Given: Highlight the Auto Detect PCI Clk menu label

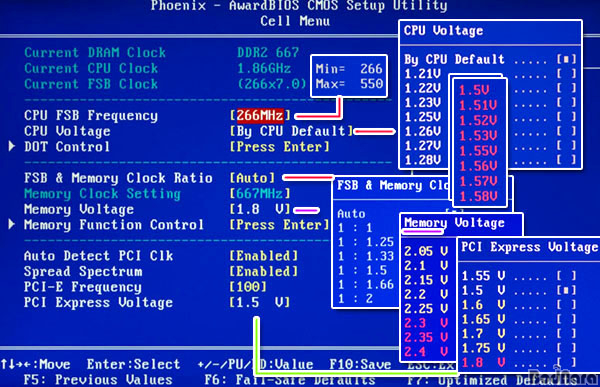Looking at the screenshot, I should point(98,256).
